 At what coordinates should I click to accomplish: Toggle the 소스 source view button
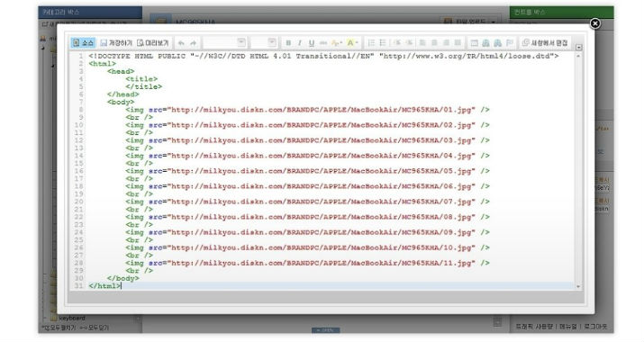pyautogui.click(x=83, y=42)
